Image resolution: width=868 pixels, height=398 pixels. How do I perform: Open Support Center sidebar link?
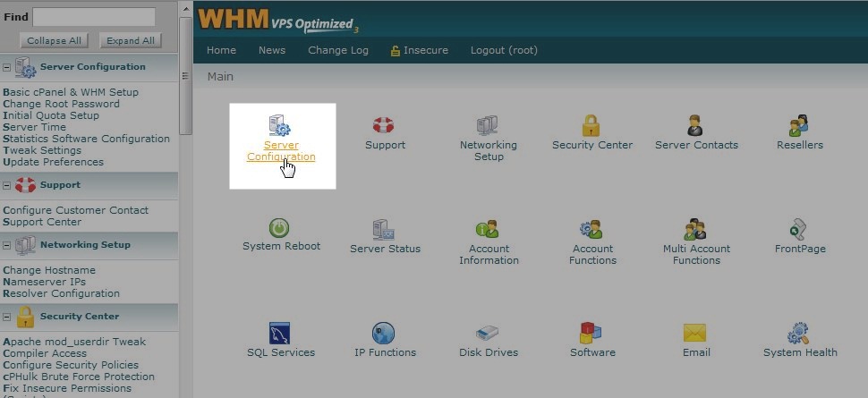tap(42, 222)
